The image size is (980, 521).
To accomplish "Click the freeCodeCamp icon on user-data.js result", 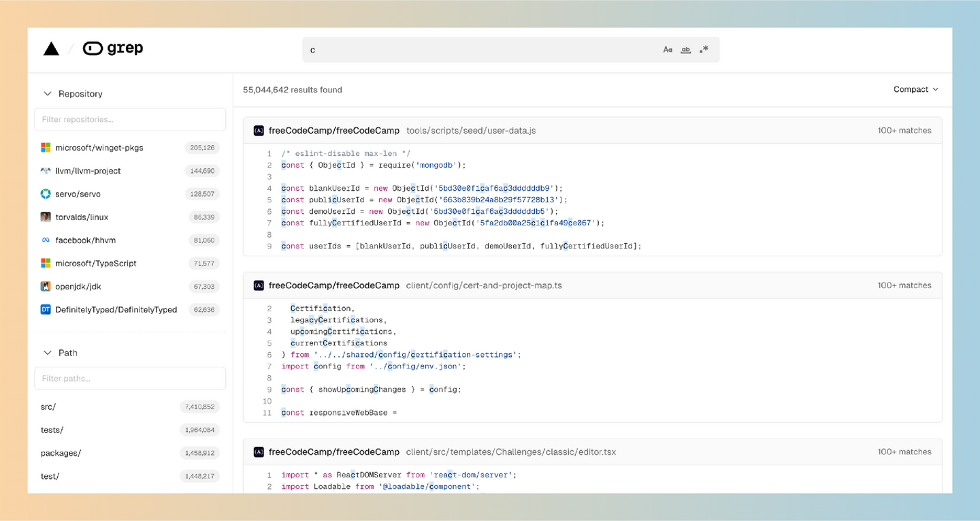I will [259, 131].
